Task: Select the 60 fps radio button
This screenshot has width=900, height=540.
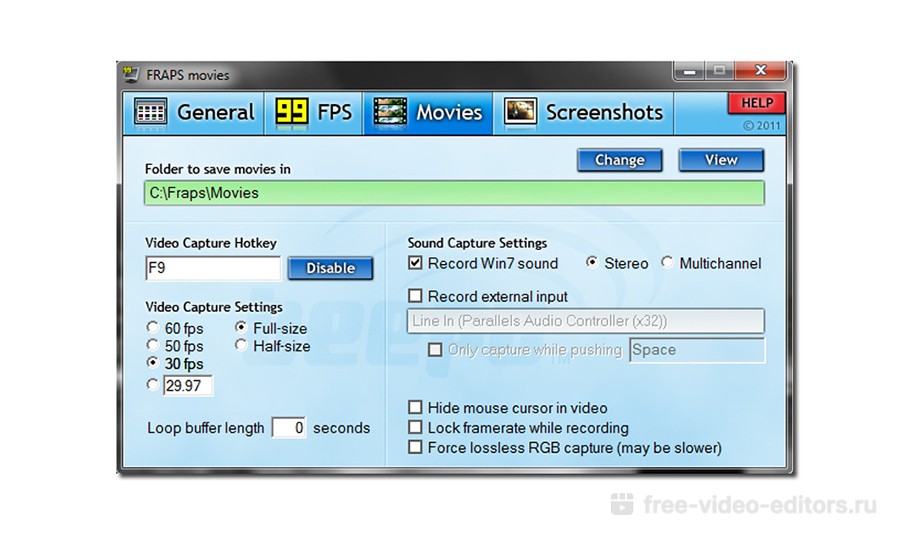Action: click(152, 327)
